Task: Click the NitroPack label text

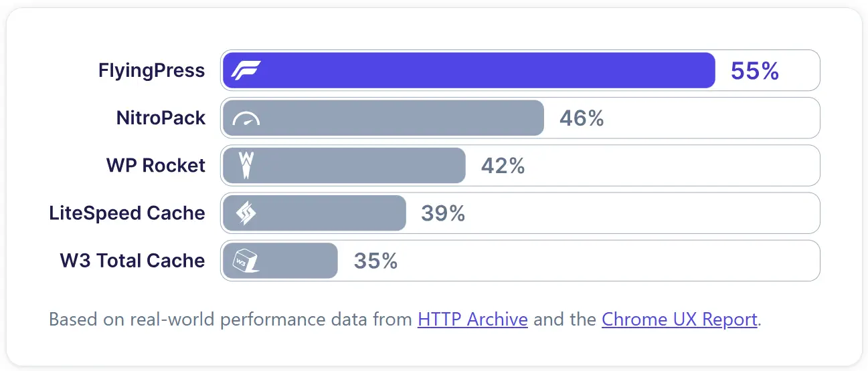Action: (161, 118)
